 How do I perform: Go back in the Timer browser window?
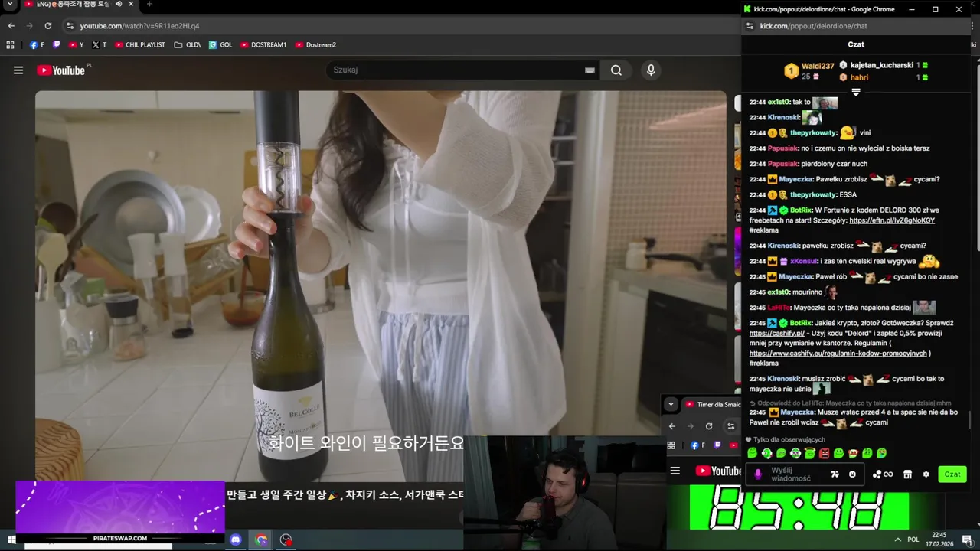tap(672, 426)
